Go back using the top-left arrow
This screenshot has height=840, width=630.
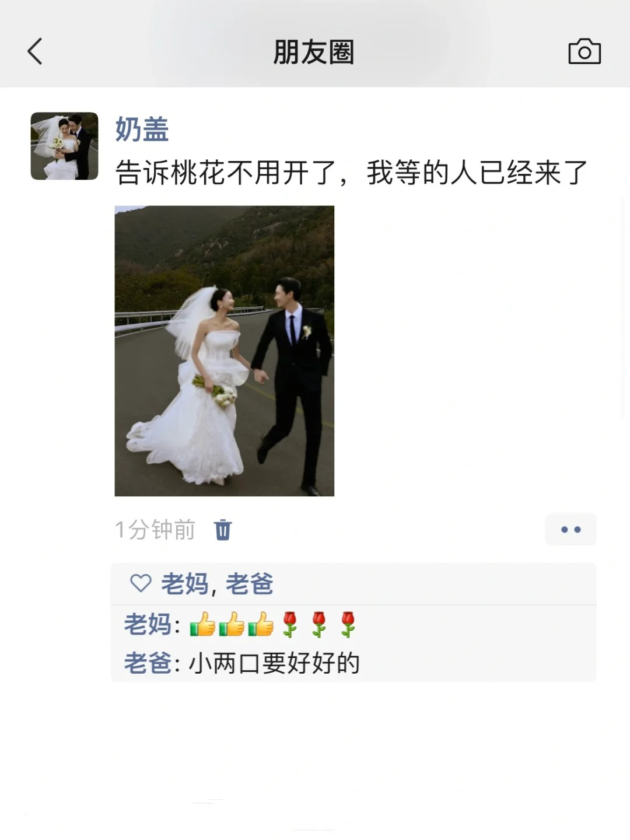coord(35,51)
